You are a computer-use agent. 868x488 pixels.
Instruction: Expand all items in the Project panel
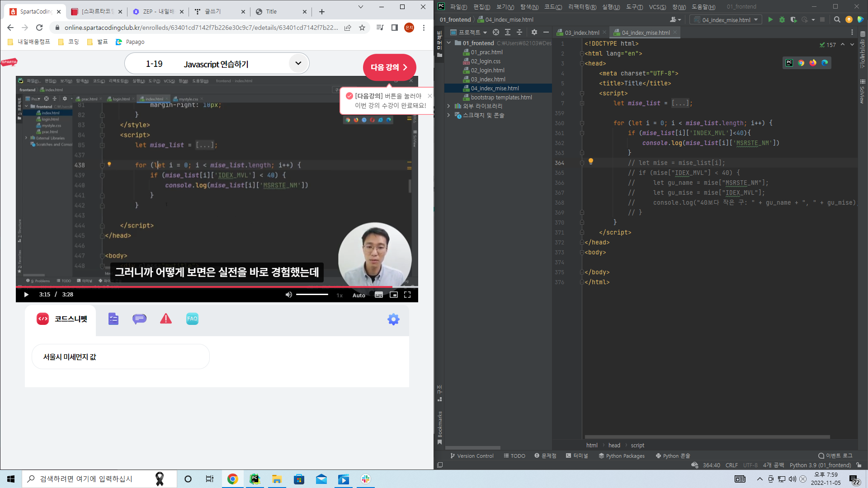[508, 32]
